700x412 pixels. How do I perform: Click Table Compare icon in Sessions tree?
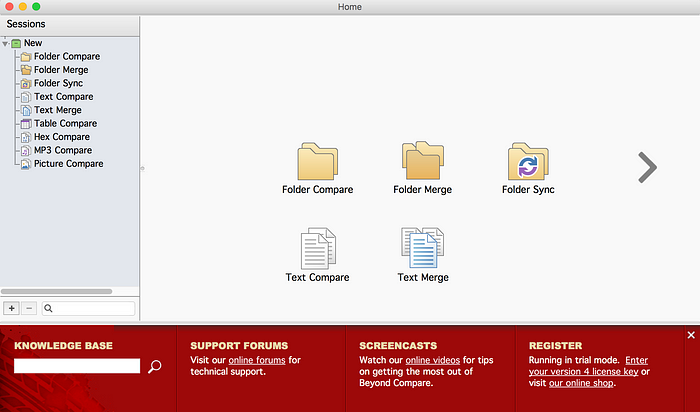click(26, 124)
